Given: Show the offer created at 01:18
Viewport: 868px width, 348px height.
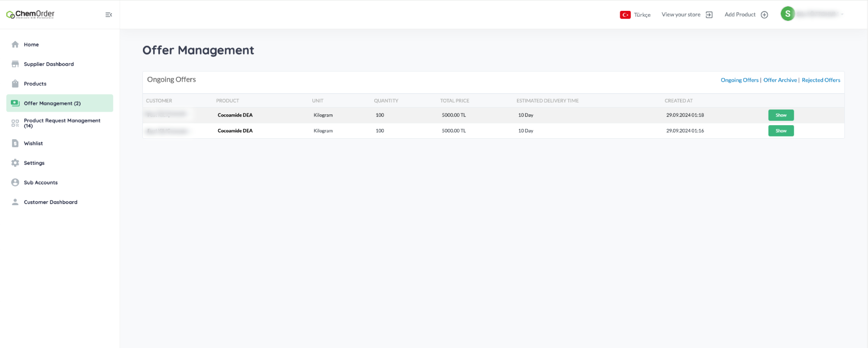Looking at the screenshot, I should point(781,115).
